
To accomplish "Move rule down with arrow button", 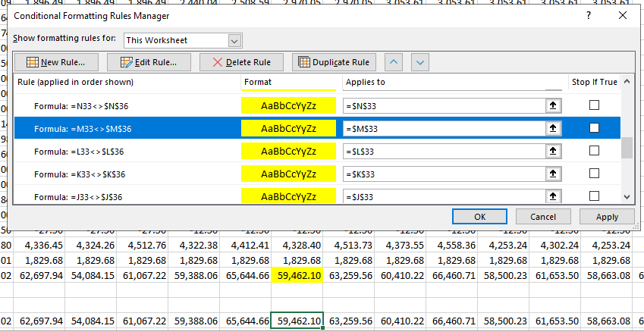I will tap(419, 62).
